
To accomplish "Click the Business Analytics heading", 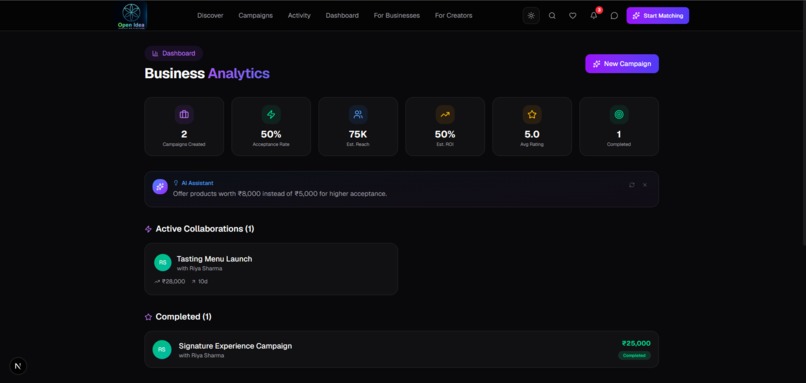I will (x=207, y=74).
